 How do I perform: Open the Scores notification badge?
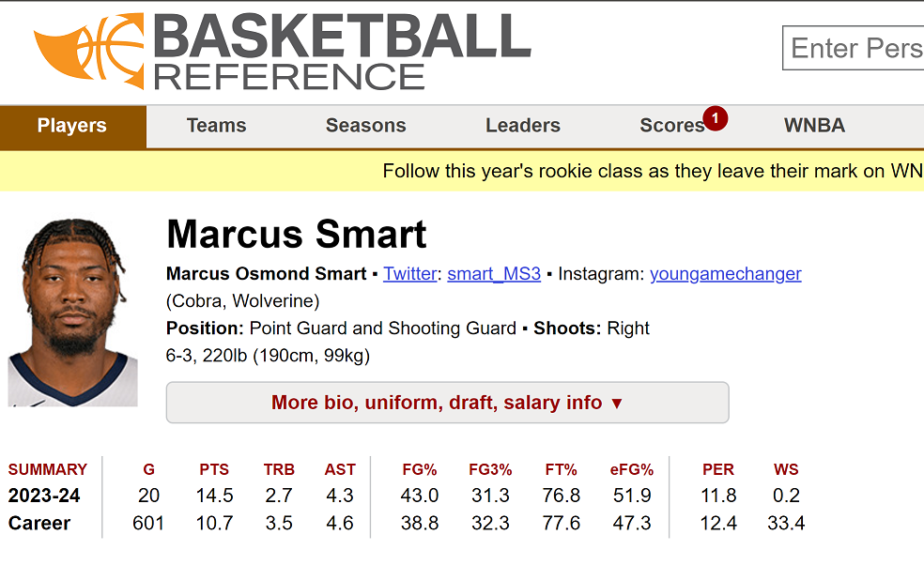pyautogui.click(x=715, y=118)
